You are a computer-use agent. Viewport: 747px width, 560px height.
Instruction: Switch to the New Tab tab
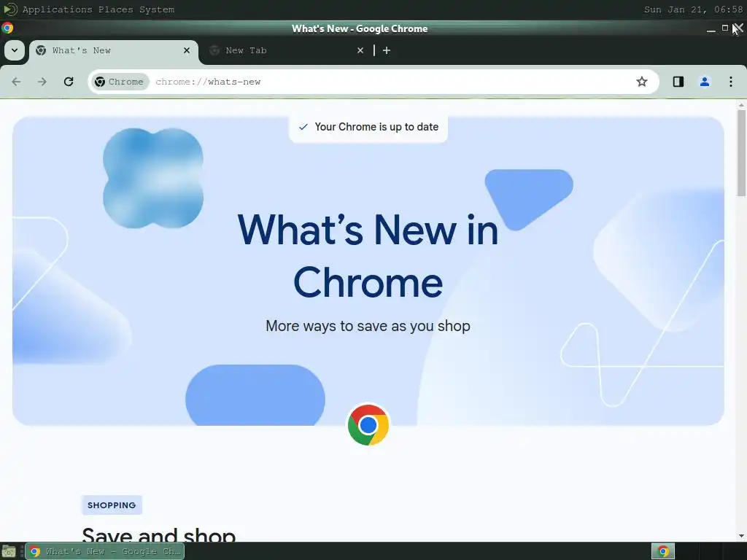pos(286,50)
